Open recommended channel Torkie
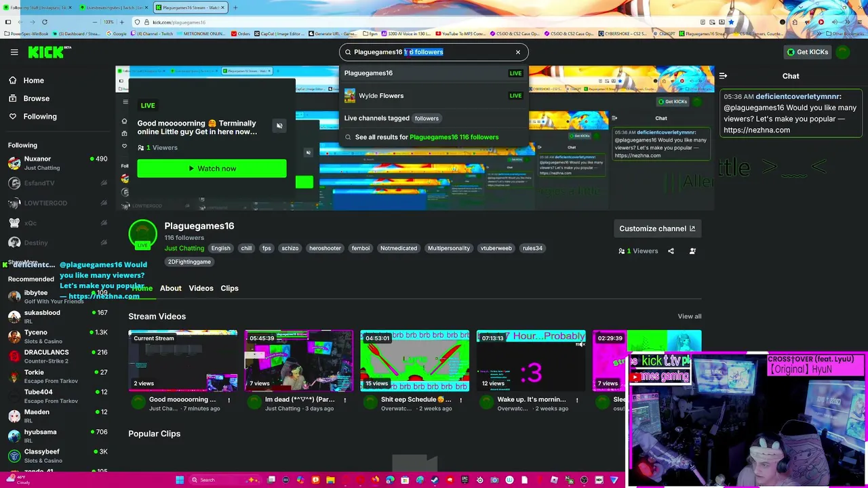 (58, 376)
